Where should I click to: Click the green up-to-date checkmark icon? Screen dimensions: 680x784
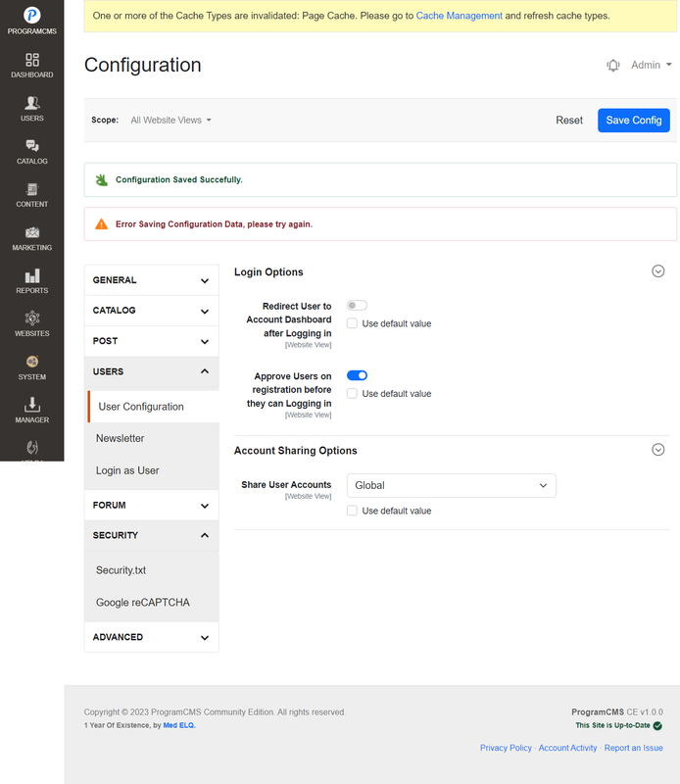click(x=657, y=725)
